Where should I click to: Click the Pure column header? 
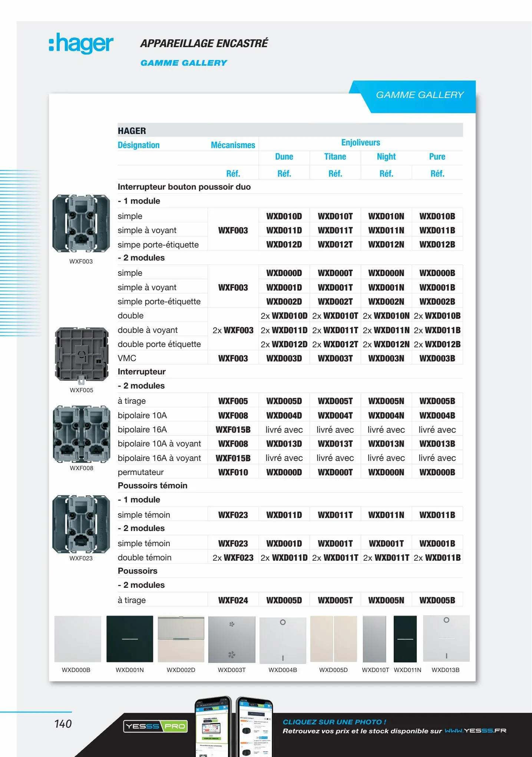(x=437, y=157)
